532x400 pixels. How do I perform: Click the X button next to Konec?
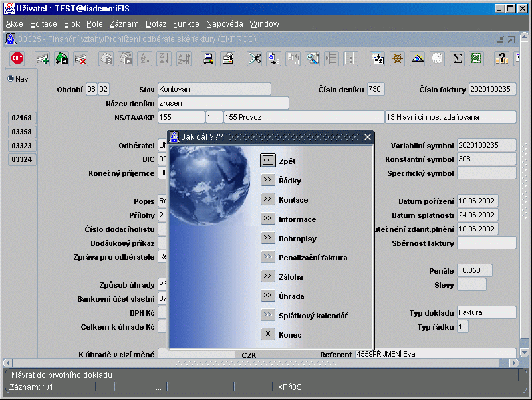[x=268, y=334]
